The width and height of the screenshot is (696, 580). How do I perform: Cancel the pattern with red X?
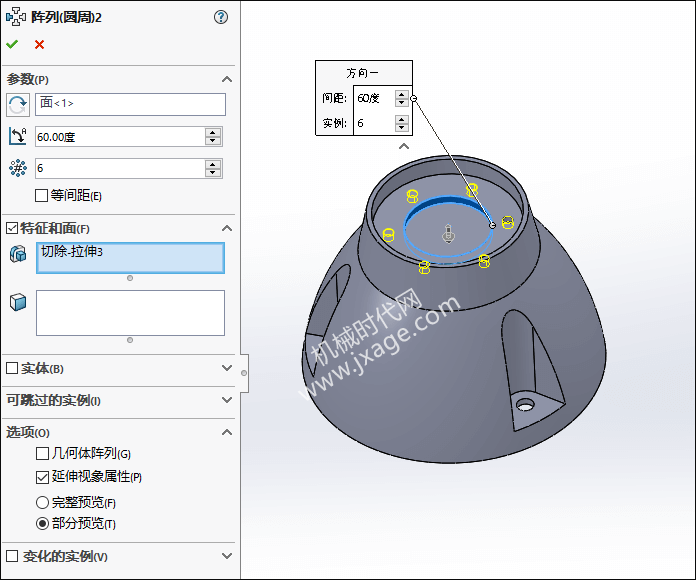tap(40, 44)
